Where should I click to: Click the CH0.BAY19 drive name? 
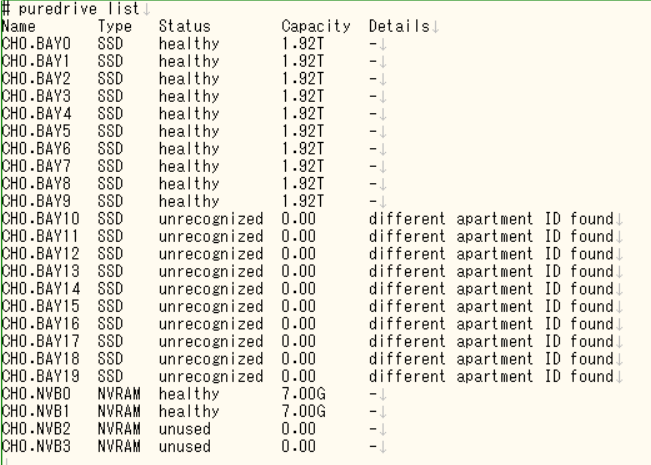click(38, 372)
